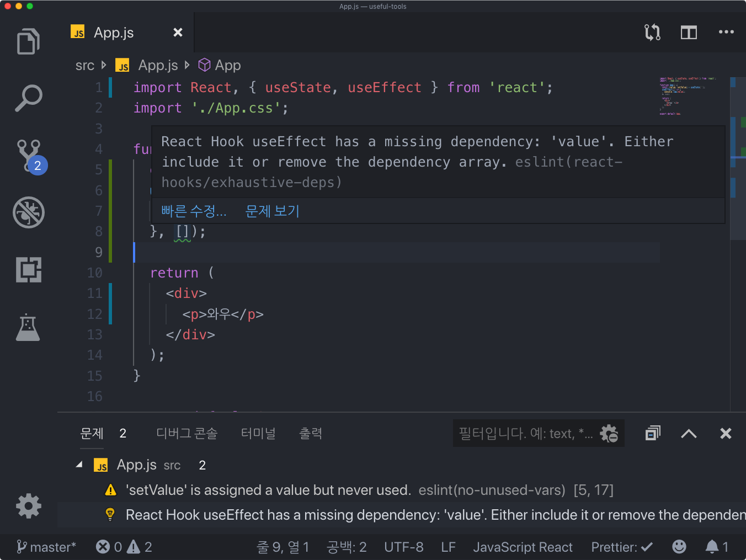Screen dimensions: 746x560
Task: Toggle the problems filter settings icon
Action: tap(609, 434)
